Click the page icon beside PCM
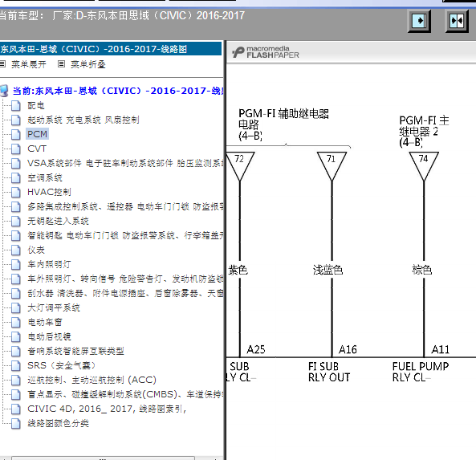Viewport: 476px width, 460px height. [16, 135]
